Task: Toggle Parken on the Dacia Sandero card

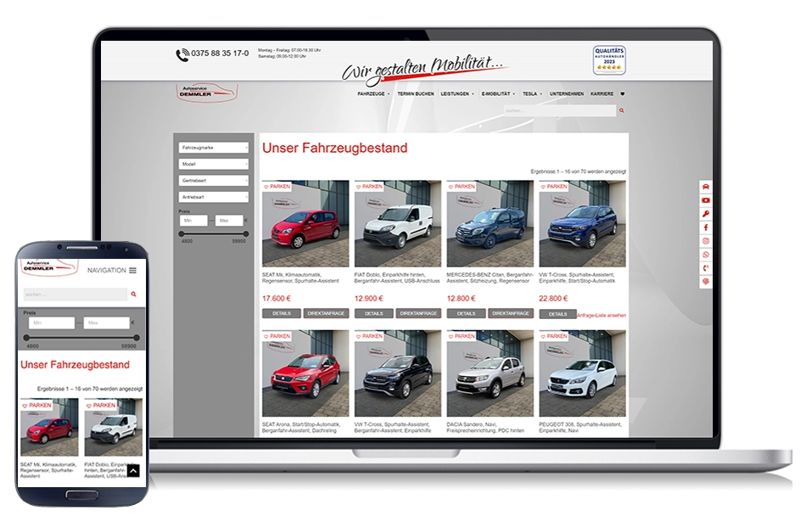Action: coord(462,336)
